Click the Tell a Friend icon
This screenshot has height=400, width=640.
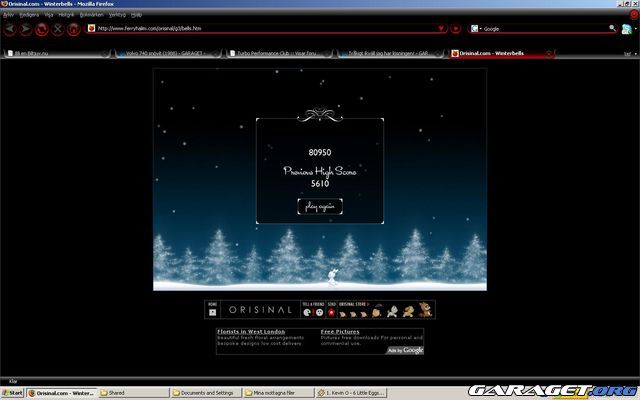tap(312, 311)
